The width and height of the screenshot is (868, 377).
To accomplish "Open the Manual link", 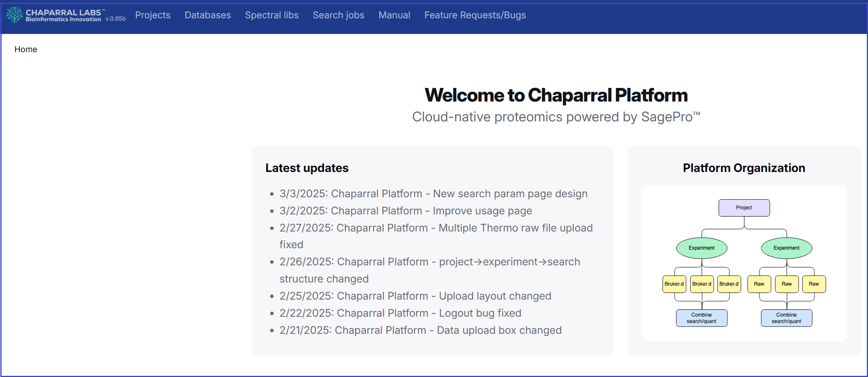I will [x=394, y=15].
